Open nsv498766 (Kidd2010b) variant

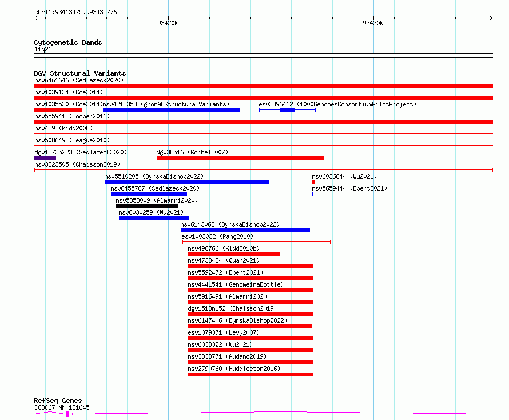(224, 248)
